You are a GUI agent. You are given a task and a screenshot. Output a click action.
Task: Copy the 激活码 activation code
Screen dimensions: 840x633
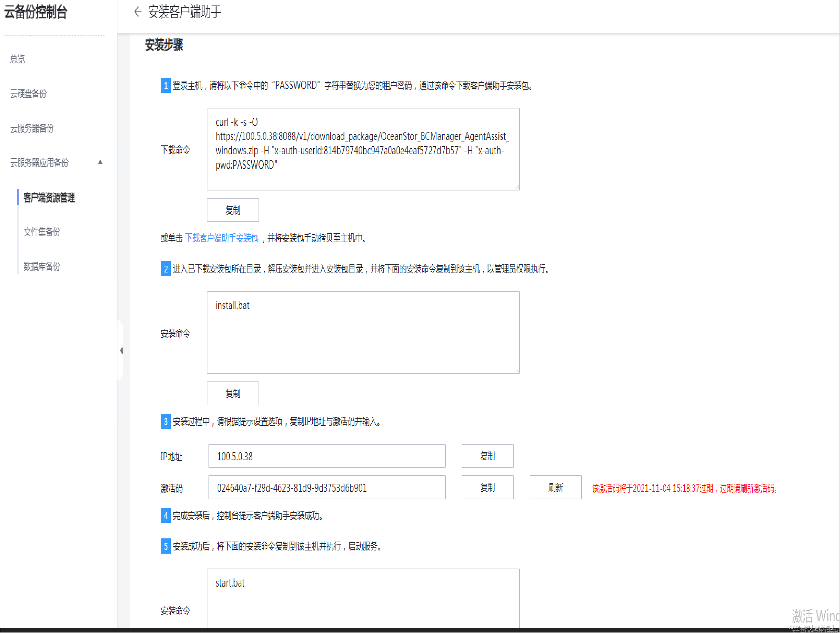(x=488, y=488)
